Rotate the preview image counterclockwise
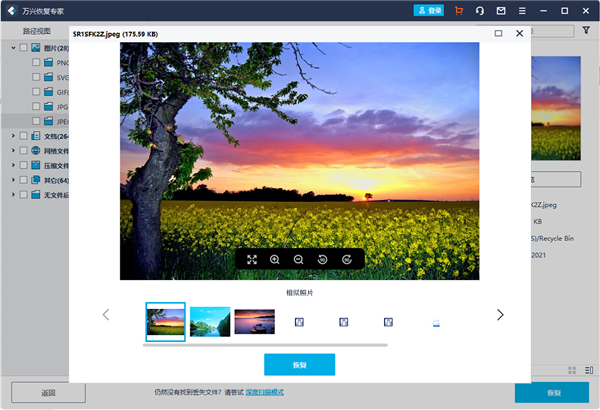 tap(322, 259)
